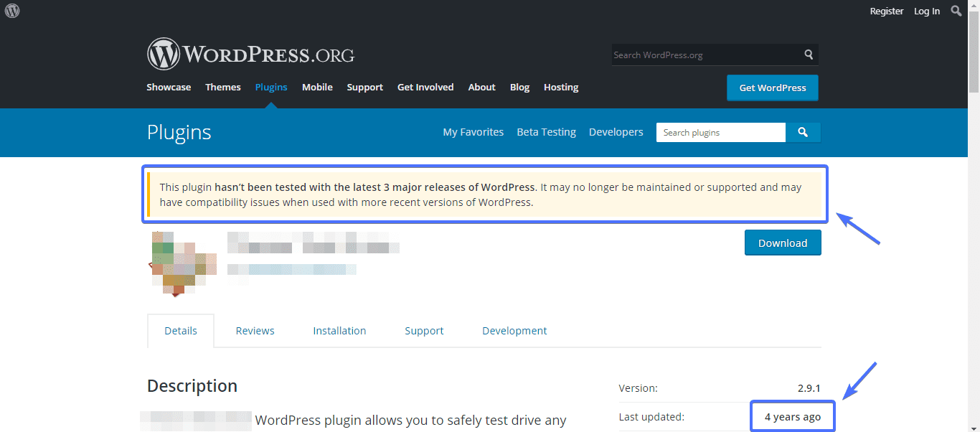The height and width of the screenshot is (432, 980).
Task: Switch to the Reviews tab
Action: click(x=255, y=331)
